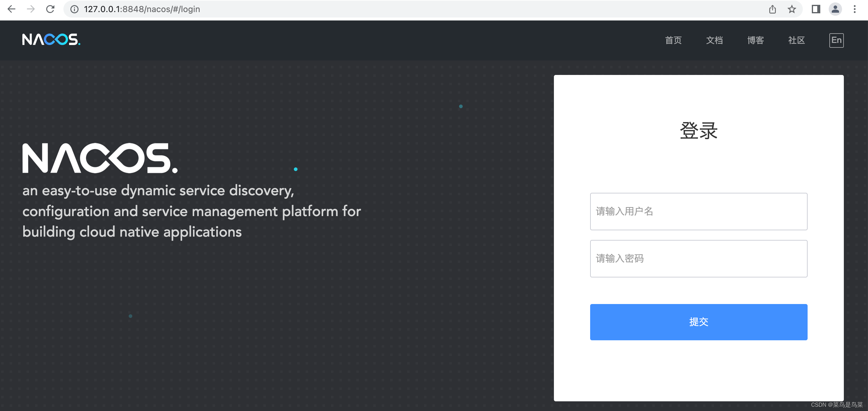This screenshot has width=868, height=411.
Task: Open the browser's share menu
Action: coord(773,9)
